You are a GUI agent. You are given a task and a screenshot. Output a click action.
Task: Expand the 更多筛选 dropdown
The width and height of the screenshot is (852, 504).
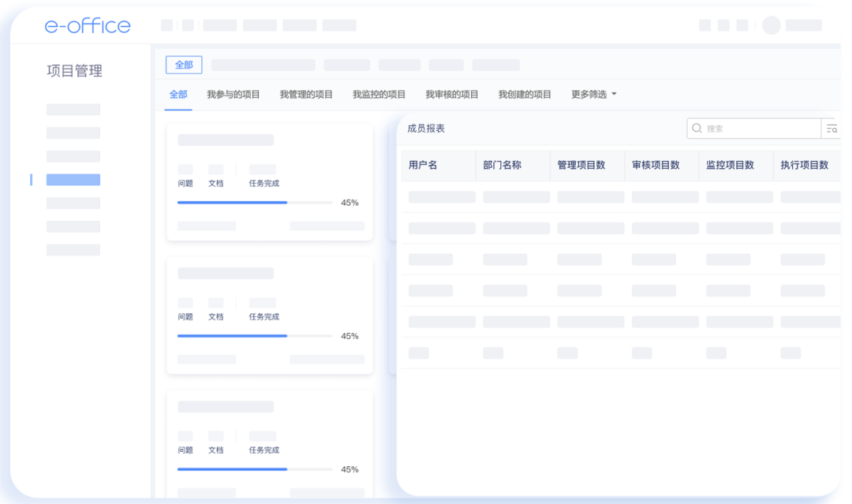(588, 94)
